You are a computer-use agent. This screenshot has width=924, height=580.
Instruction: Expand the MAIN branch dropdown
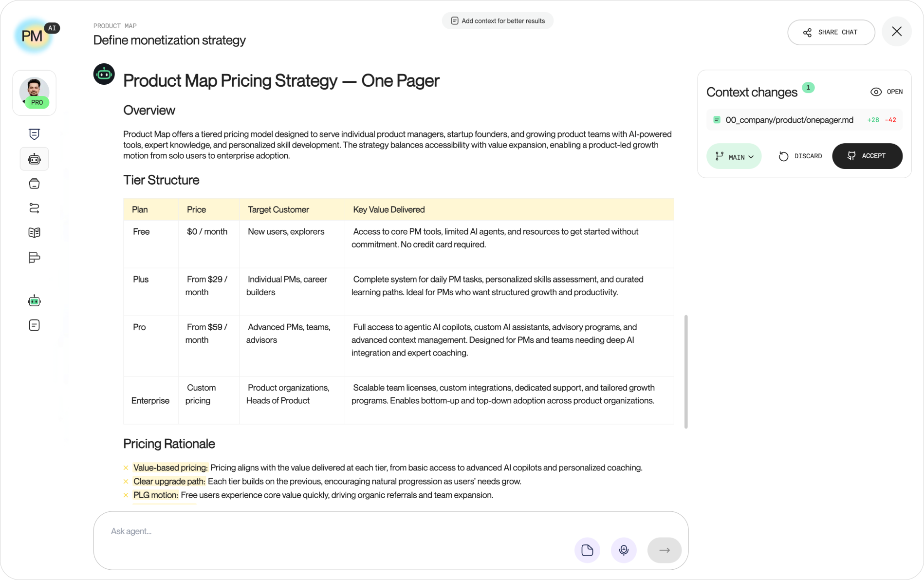point(734,156)
